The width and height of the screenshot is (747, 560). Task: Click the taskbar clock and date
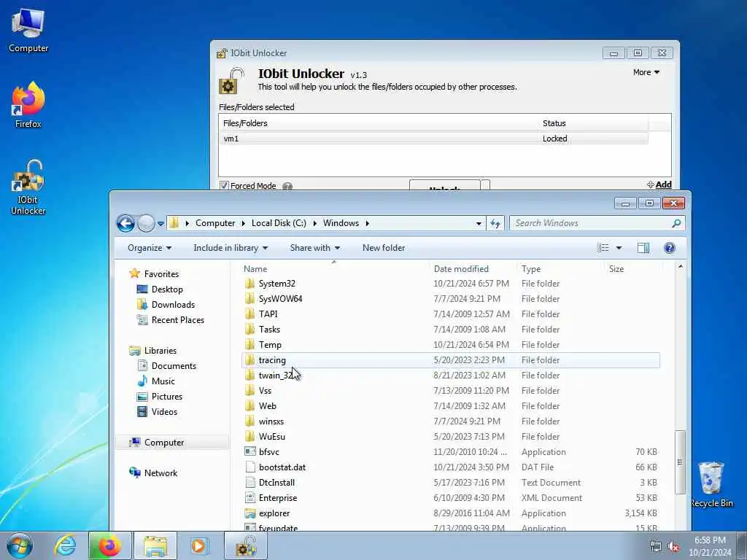[x=710, y=546]
